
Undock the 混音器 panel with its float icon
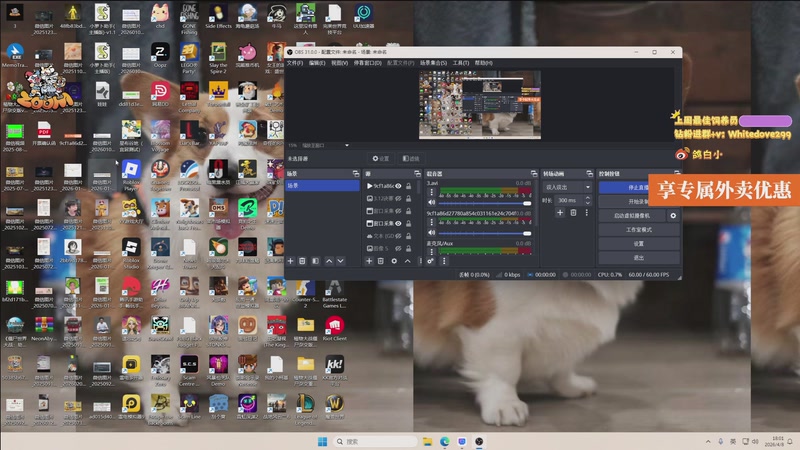pos(534,174)
